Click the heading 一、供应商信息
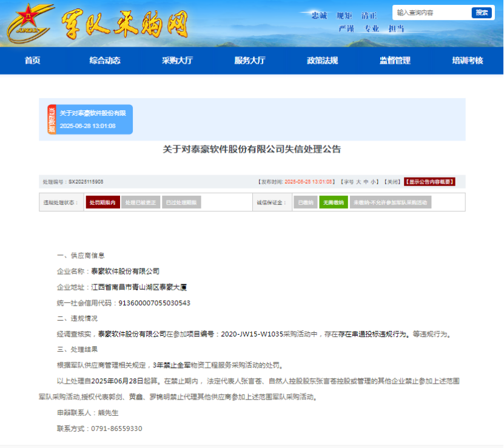The width and height of the screenshot is (504, 448). [81, 255]
